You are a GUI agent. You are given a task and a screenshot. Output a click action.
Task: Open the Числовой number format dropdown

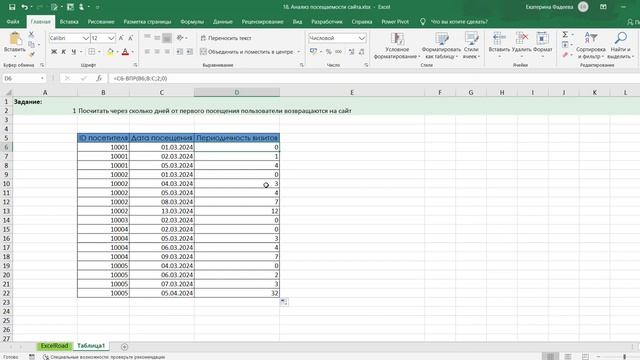tap(362, 38)
